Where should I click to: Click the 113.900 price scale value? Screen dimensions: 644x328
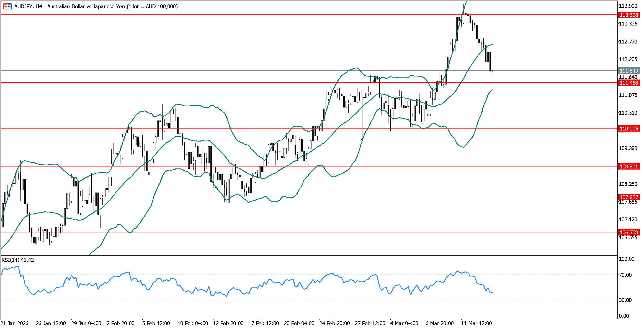tap(628, 6)
